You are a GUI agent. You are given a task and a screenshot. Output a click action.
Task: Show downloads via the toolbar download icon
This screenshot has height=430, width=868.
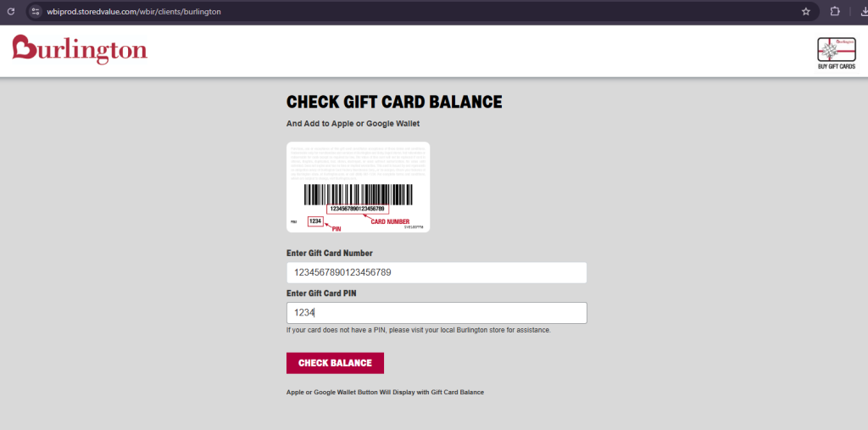point(863,11)
